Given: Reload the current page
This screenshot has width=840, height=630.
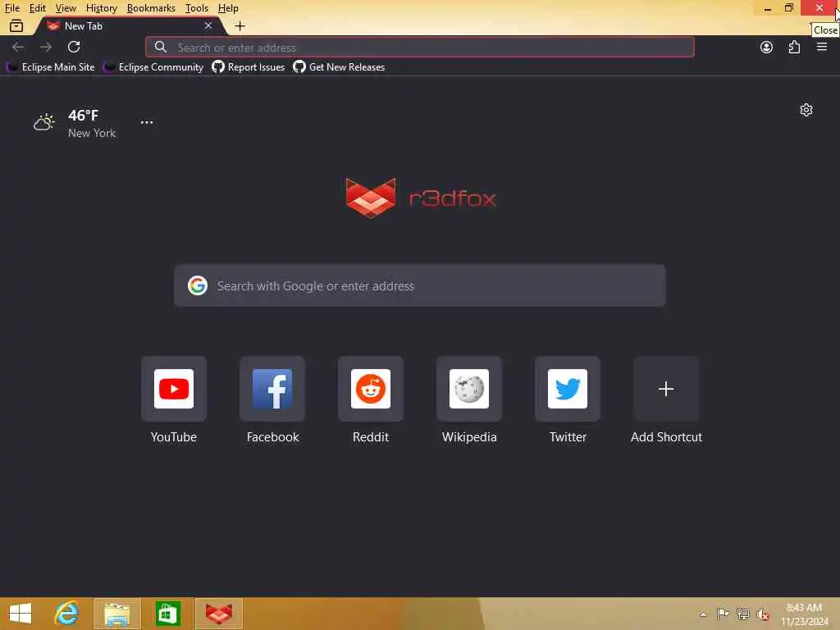Looking at the screenshot, I should (74, 47).
